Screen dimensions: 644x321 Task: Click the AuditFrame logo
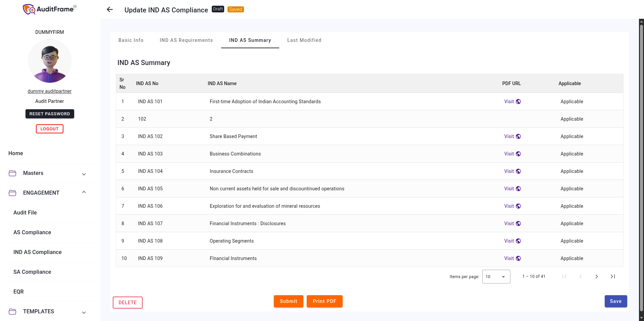(x=50, y=9)
